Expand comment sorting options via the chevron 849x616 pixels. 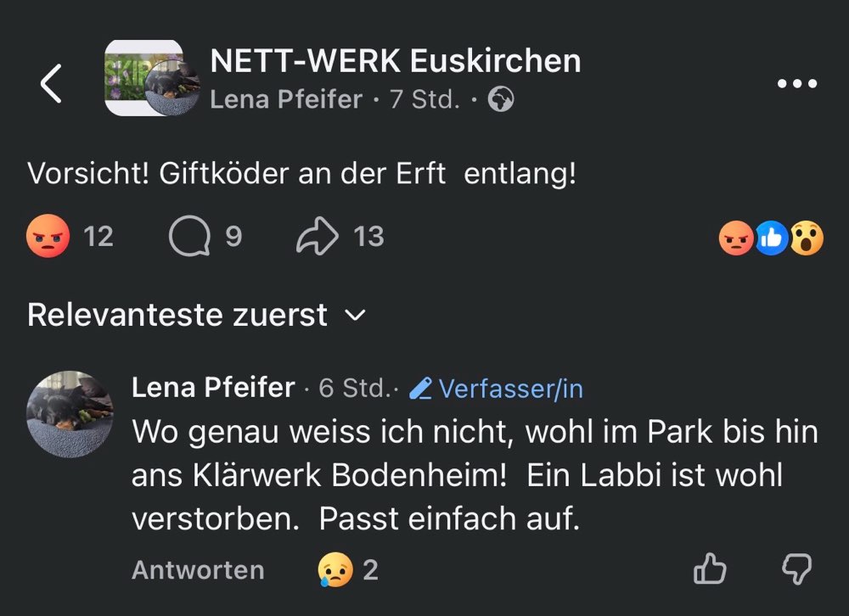357,316
